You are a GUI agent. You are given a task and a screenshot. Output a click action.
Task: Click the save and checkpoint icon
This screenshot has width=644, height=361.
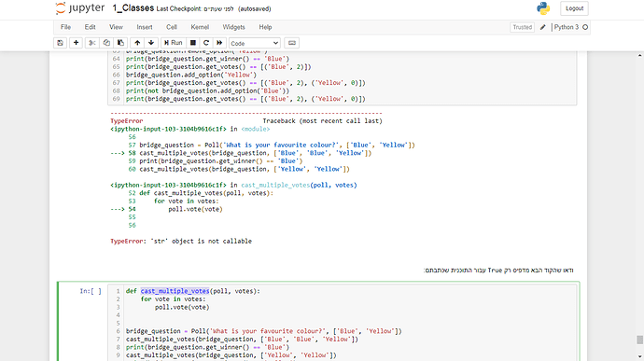point(60,43)
